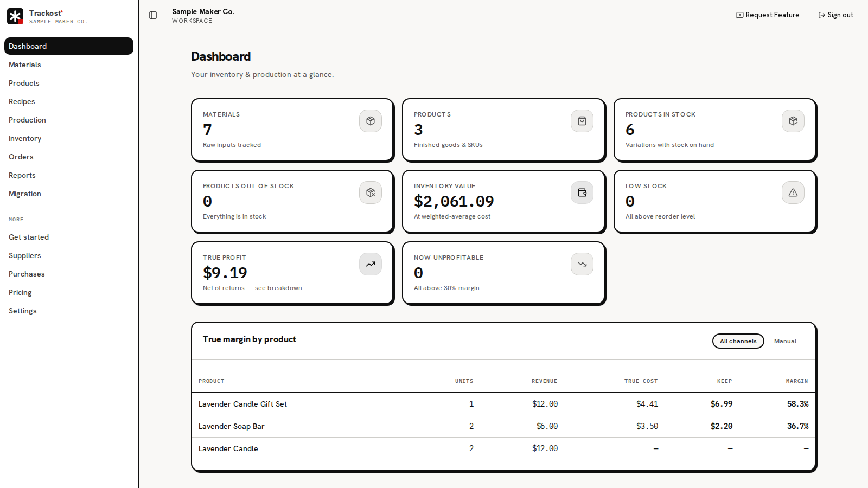Image resolution: width=868 pixels, height=488 pixels.
Task: Click the Inventory Value wallet icon
Action: coord(582,192)
